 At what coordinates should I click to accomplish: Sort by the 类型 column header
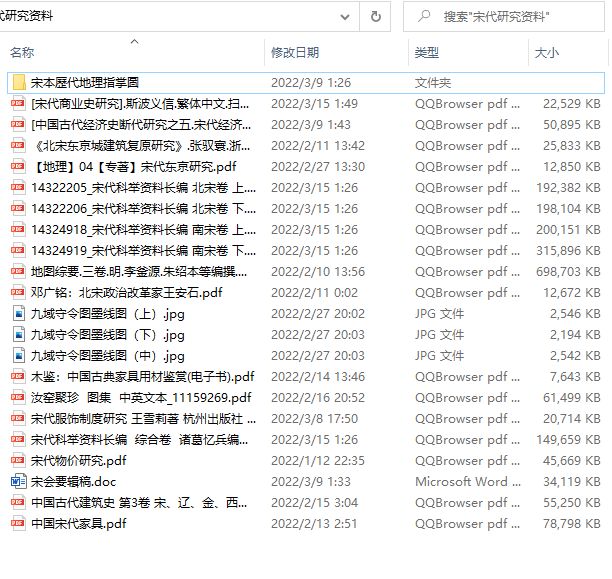(x=427, y=52)
